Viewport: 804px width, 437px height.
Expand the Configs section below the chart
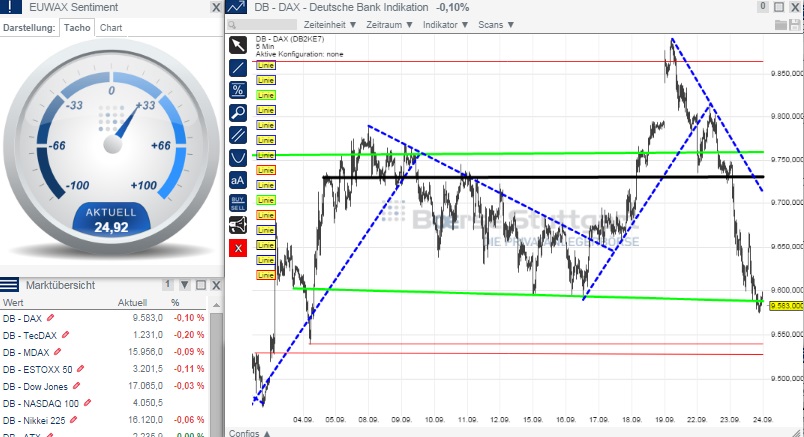click(250, 433)
